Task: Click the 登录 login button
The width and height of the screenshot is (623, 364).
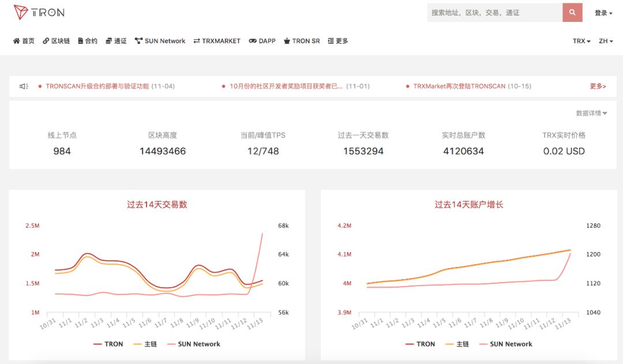Action: 602,12
